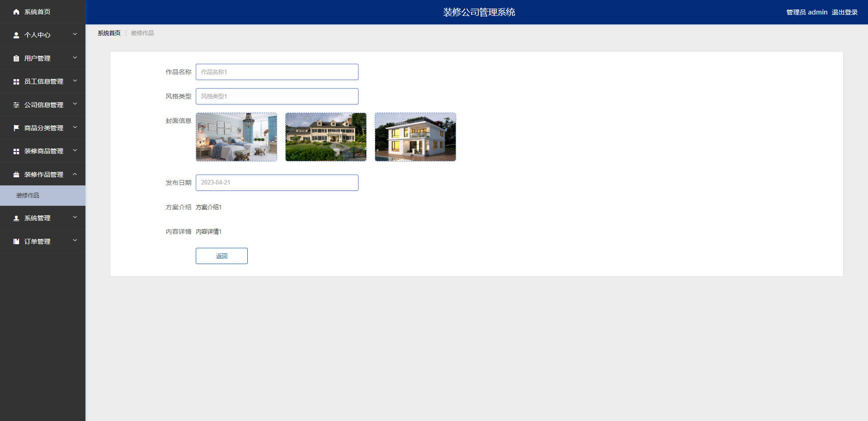Select the 装修作品 submenu item
This screenshot has width=868, height=421.
42,195
